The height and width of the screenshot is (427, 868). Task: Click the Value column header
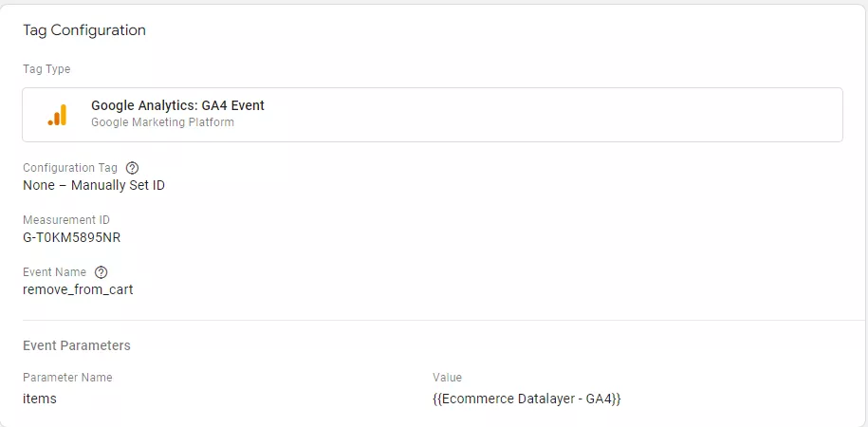coord(448,378)
